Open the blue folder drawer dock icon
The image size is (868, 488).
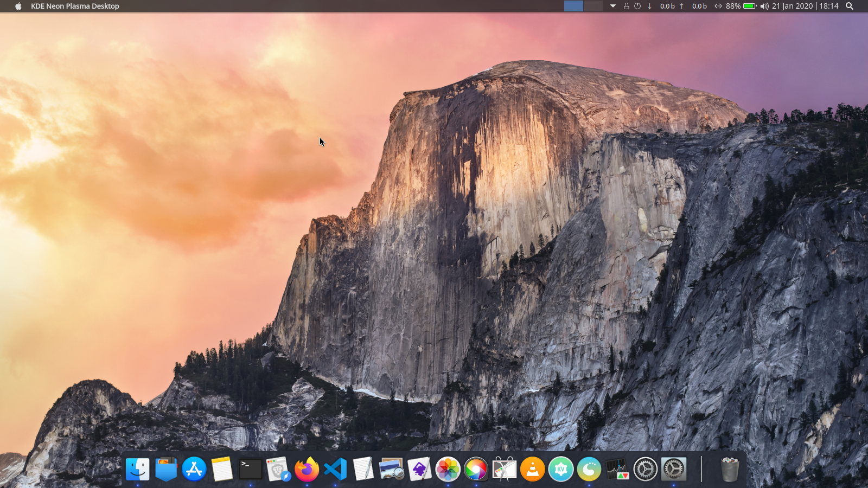point(166,469)
